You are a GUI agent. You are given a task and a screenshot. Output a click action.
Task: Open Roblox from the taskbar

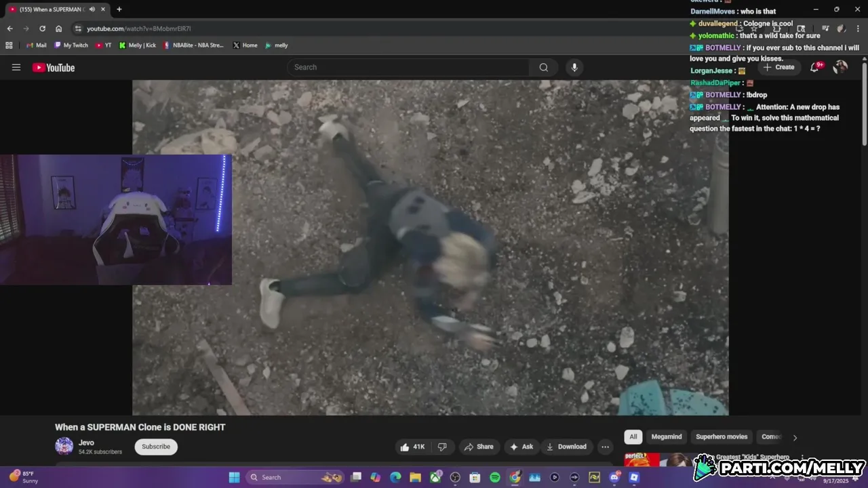tap(634, 477)
